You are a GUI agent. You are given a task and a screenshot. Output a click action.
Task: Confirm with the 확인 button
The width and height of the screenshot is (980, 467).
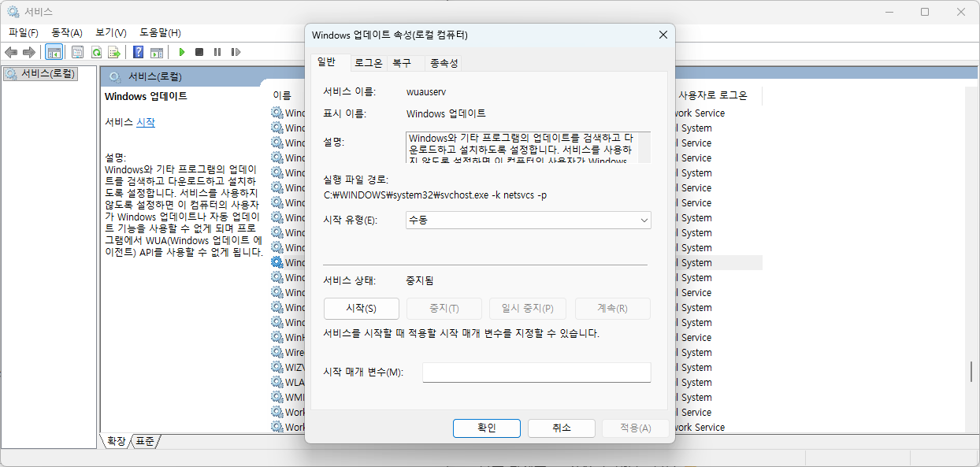(487, 428)
